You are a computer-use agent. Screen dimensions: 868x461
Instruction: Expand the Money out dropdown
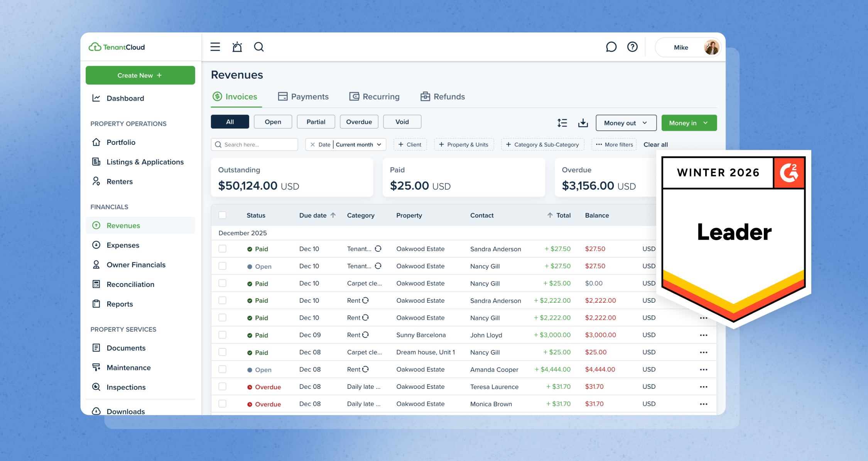coord(626,123)
